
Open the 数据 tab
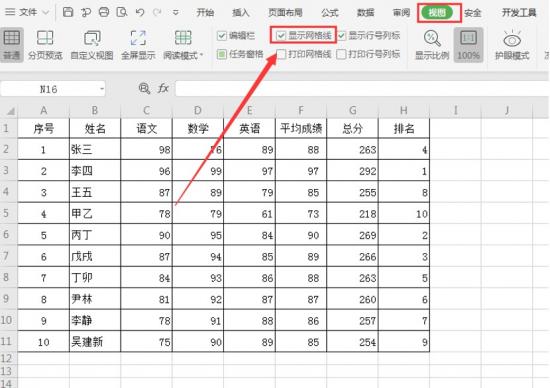coord(365,13)
